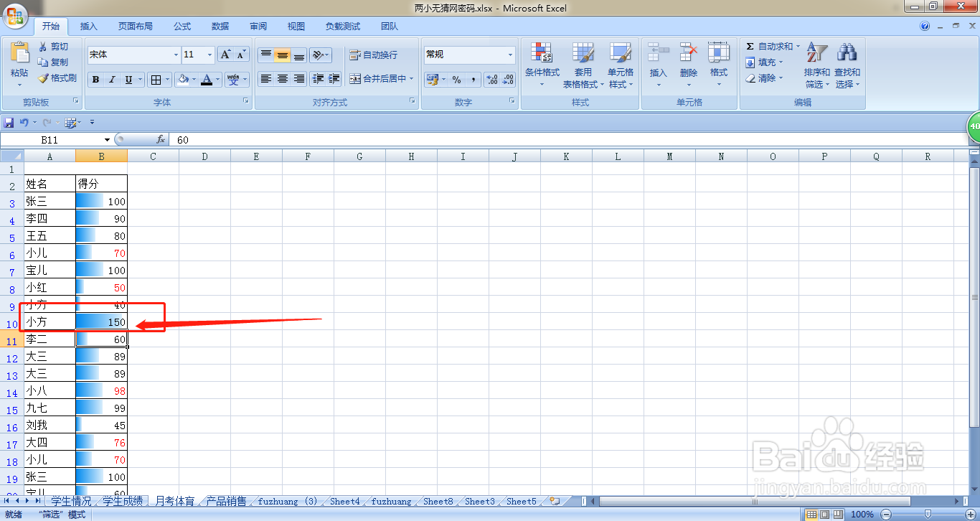Apply the fill color paint bucket
980x521 pixels.
pyautogui.click(x=183, y=80)
